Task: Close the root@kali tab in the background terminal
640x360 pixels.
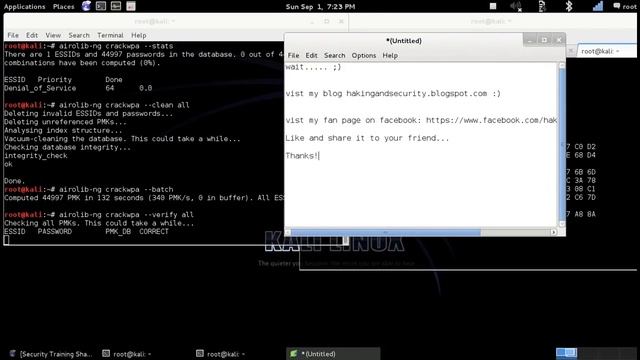Action: coord(571,51)
